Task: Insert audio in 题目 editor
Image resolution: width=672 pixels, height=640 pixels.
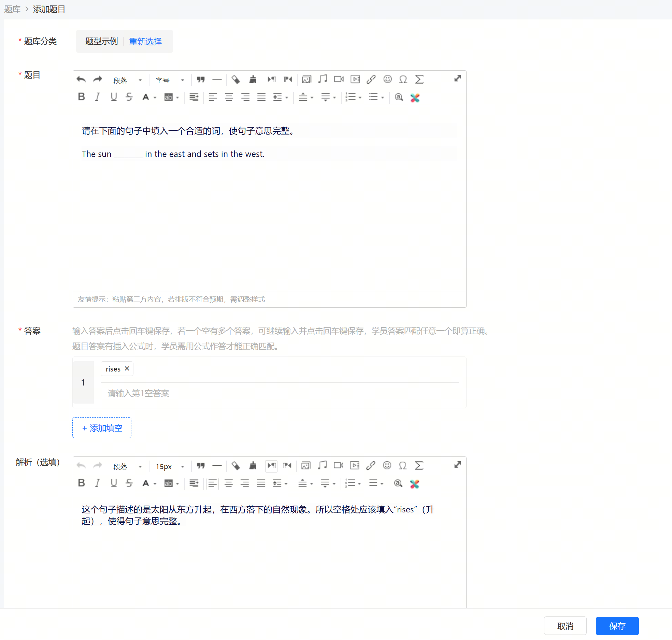Action: pyautogui.click(x=323, y=79)
